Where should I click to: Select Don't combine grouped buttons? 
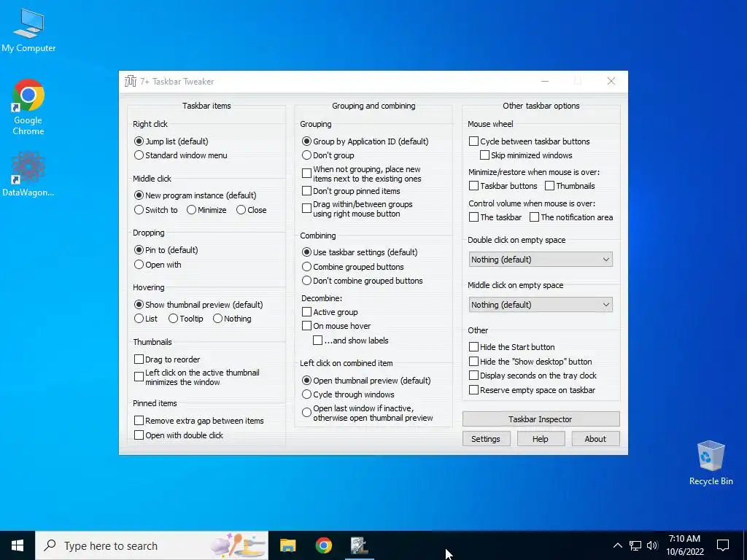click(x=363, y=281)
